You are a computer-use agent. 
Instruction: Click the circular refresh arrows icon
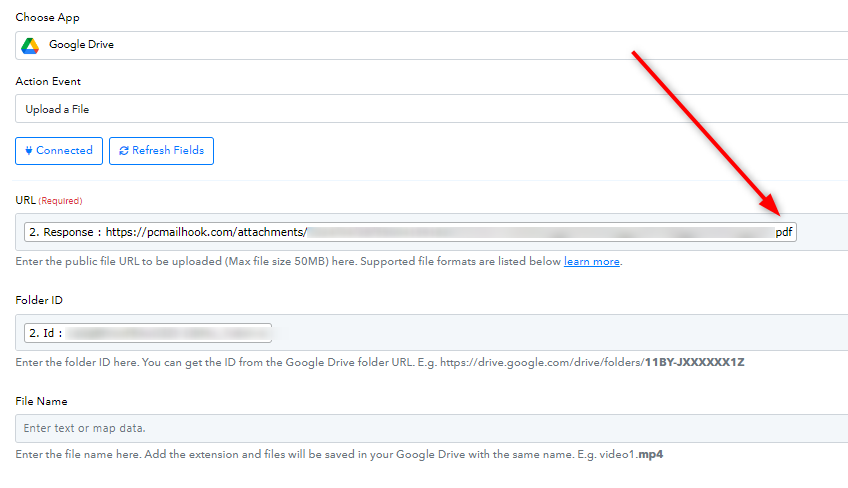(x=124, y=150)
